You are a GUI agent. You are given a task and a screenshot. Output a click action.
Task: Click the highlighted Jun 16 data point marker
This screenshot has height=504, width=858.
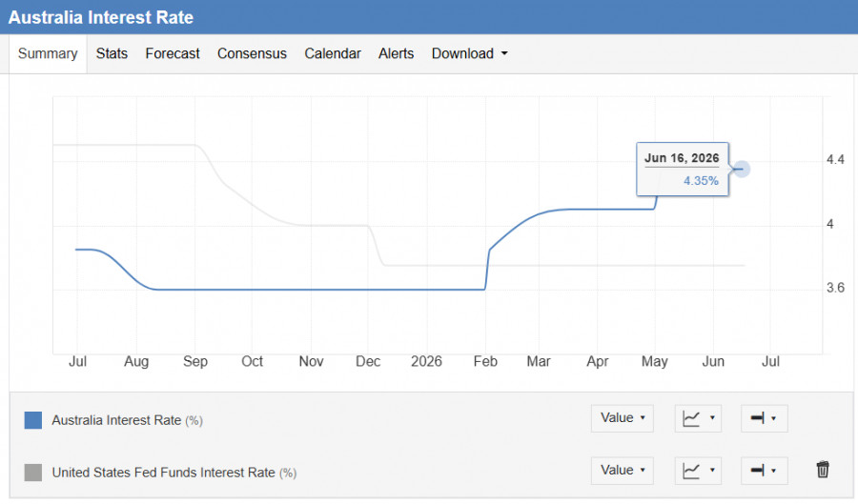click(x=742, y=169)
